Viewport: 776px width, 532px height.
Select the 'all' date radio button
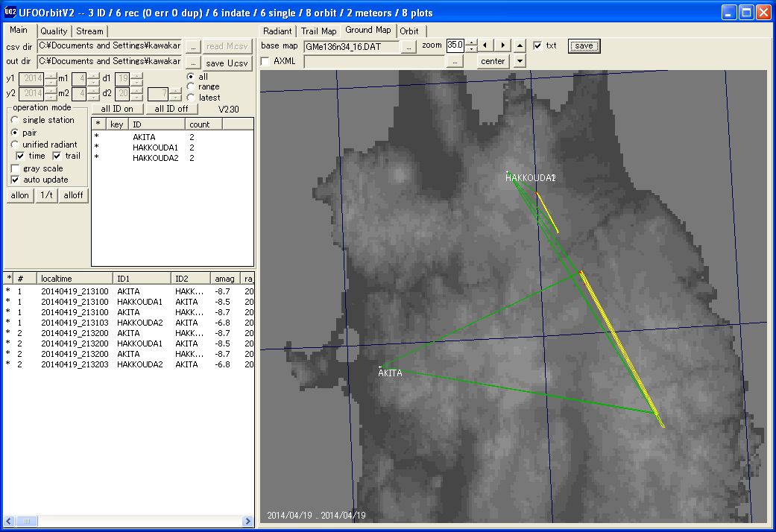pos(191,77)
